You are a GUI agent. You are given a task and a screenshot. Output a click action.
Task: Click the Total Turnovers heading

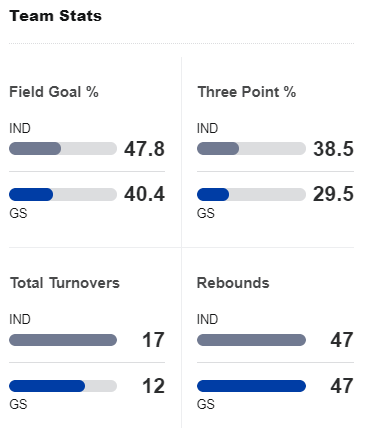tap(65, 283)
